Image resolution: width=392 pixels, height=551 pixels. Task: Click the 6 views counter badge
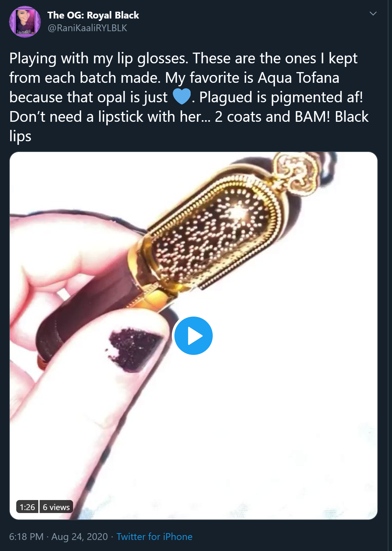(x=56, y=507)
